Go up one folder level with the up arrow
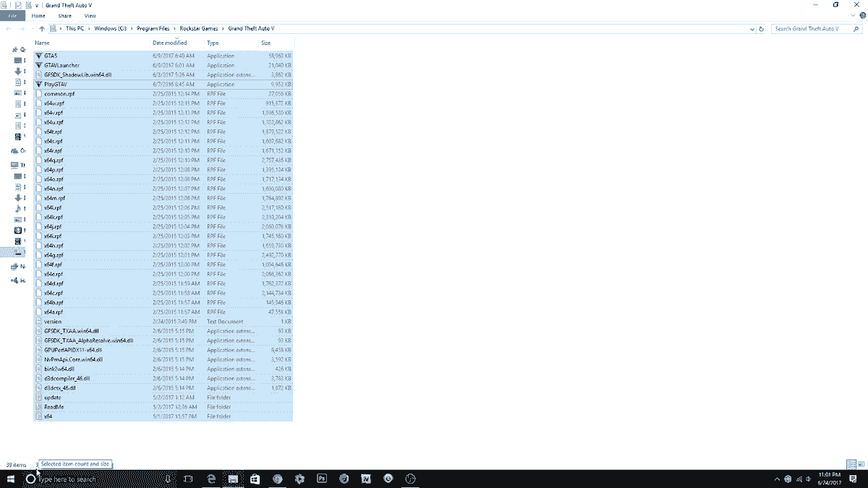The width and height of the screenshot is (868, 488). point(42,29)
